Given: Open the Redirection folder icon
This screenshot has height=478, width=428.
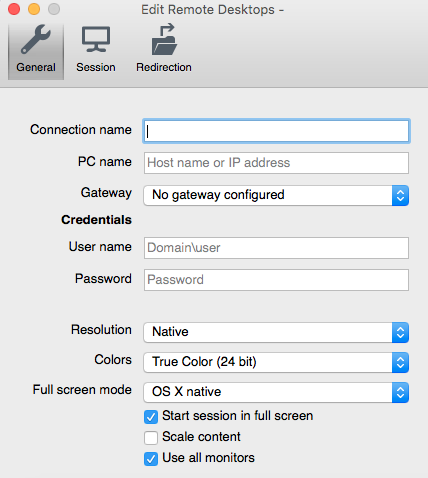Looking at the screenshot, I should click(164, 39).
